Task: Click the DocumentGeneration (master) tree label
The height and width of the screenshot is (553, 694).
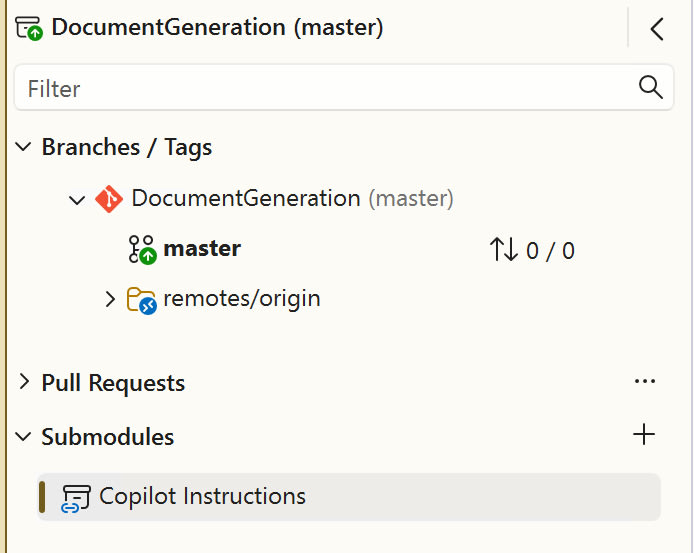Action: point(293,198)
